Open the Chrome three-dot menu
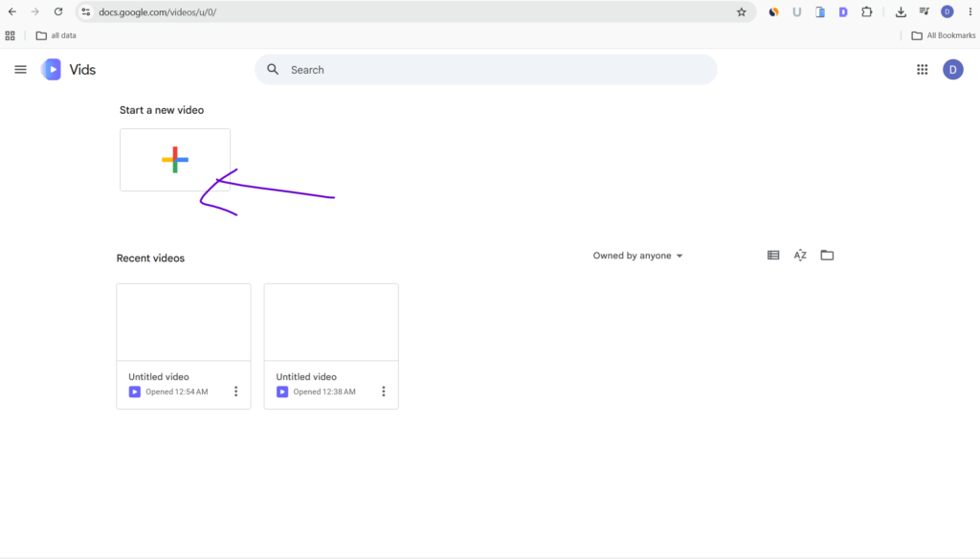This screenshot has width=980, height=559. 970,11
